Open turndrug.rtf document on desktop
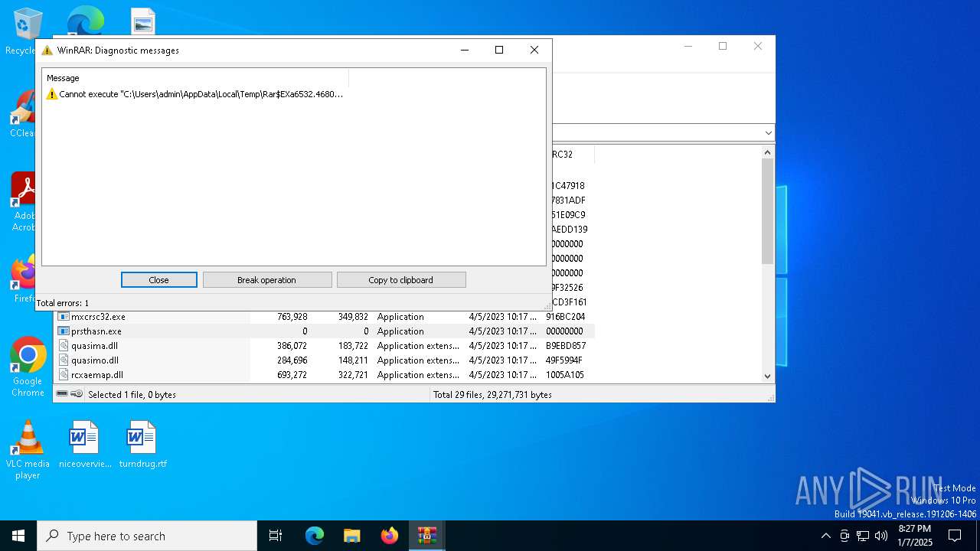The width and height of the screenshot is (980, 551). pos(142,444)
